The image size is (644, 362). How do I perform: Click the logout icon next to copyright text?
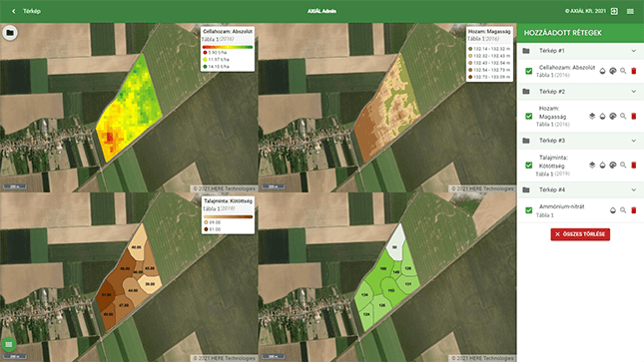click(614, 11)
